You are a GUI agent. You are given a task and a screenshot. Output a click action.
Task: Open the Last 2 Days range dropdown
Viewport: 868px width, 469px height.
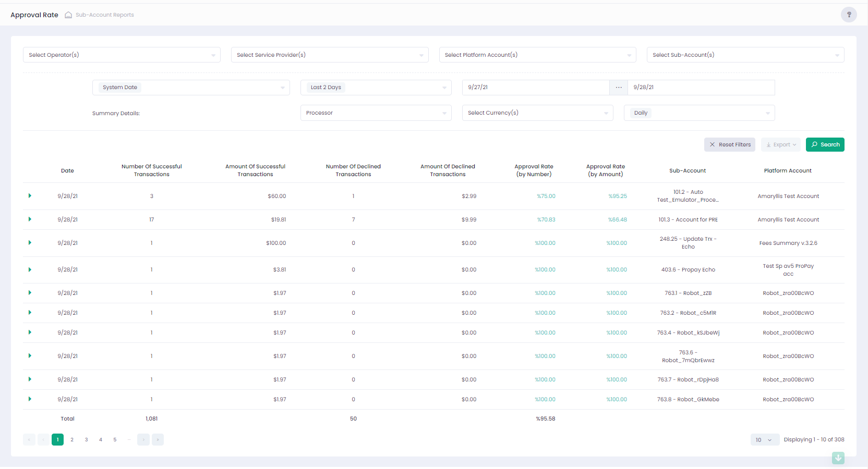click(376, 88)
